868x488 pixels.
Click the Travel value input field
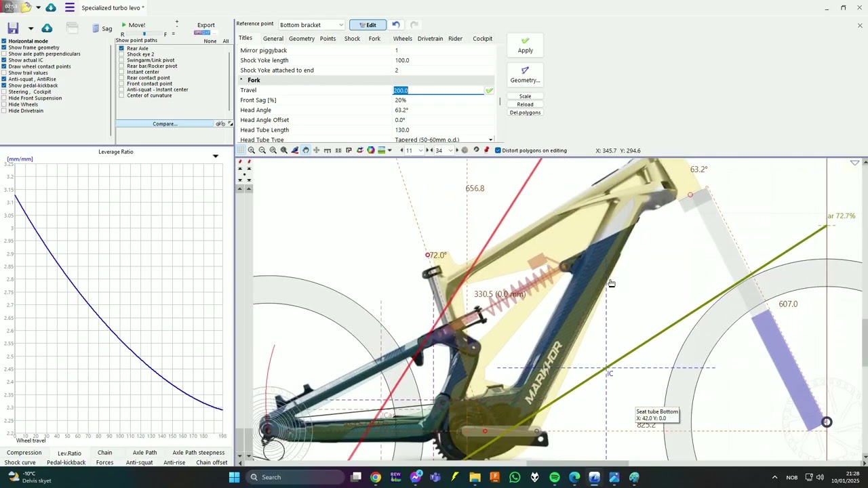point(438,91)
